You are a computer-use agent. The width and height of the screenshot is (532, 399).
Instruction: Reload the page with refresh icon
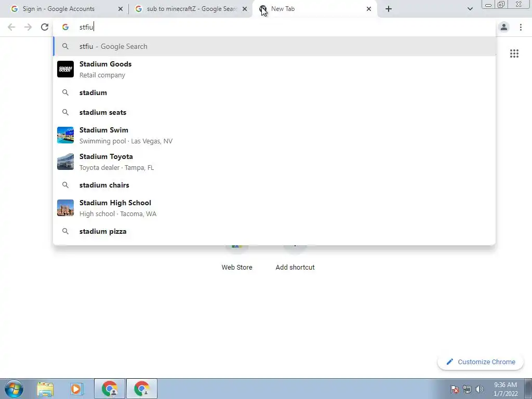pyautogui.click(x=45, y=27)
